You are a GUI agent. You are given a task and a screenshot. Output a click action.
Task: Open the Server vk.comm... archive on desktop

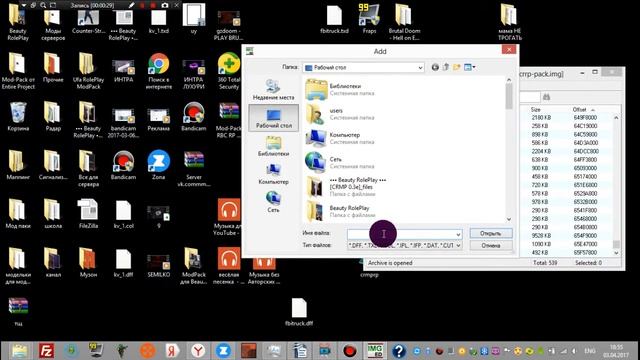coord(194,169)
